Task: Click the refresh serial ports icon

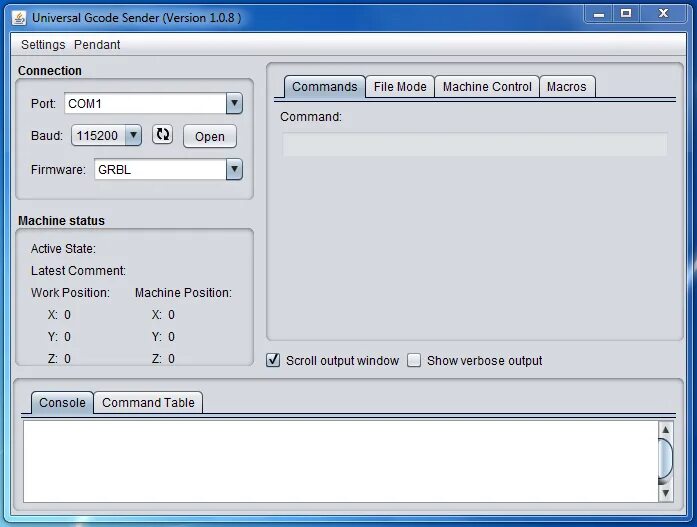Action: [162, 135]
